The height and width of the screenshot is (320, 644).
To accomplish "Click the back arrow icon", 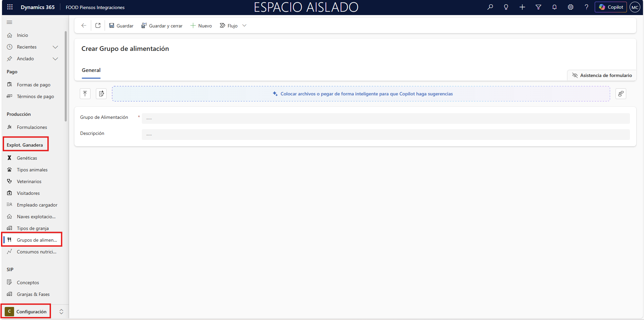I will [x=84, y=26].
